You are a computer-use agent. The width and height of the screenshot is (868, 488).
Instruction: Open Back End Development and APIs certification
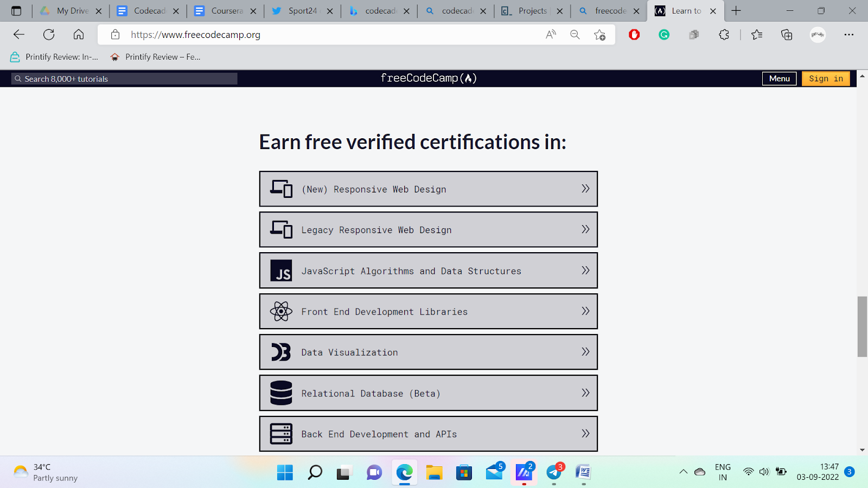point(429,434)
